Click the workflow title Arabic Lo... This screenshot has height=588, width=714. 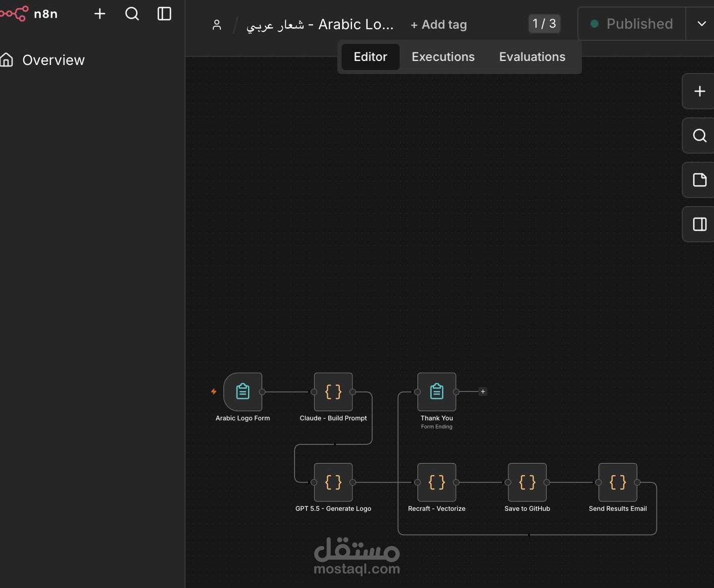[x=320, y=24]
